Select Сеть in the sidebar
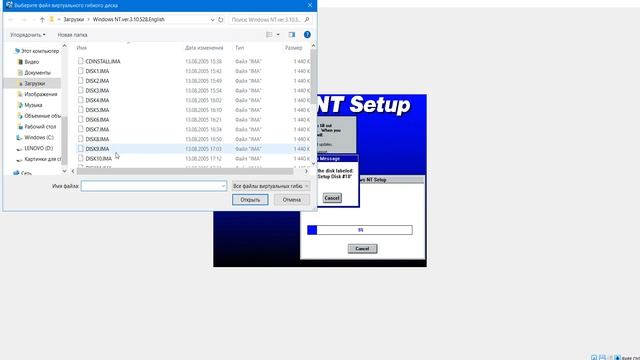Viewport: 640px width, 360px height. (x=22, y=173)
